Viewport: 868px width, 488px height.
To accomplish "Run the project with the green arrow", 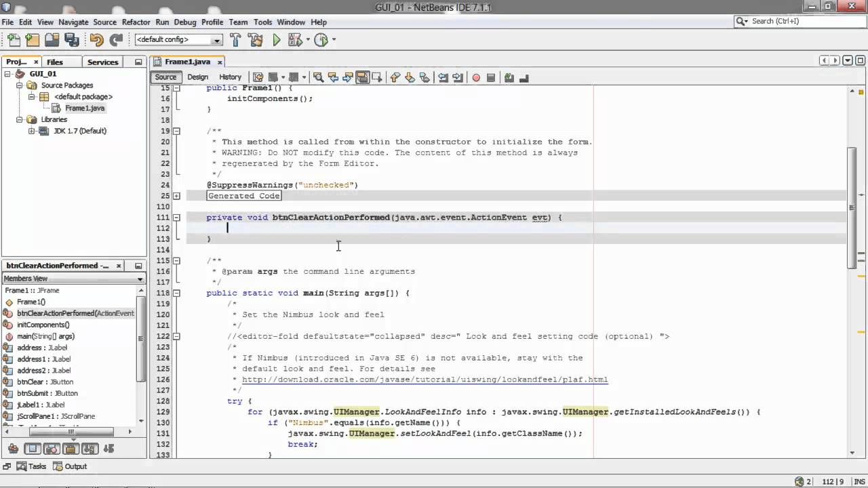I will click(x=277, y=40).
